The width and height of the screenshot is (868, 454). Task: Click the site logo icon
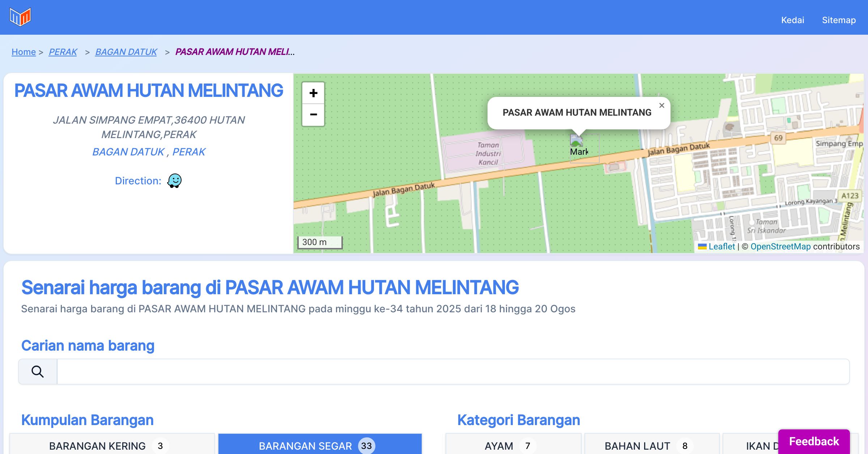coord(20,17)
